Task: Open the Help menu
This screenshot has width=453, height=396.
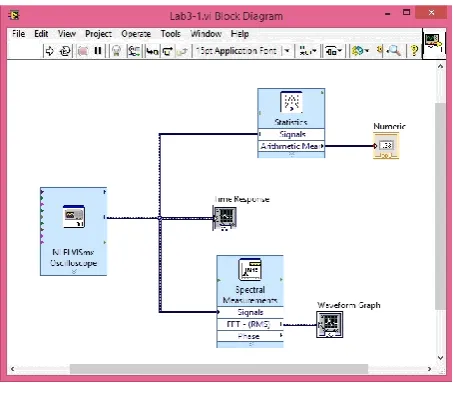Action: (x=240, y=34)
